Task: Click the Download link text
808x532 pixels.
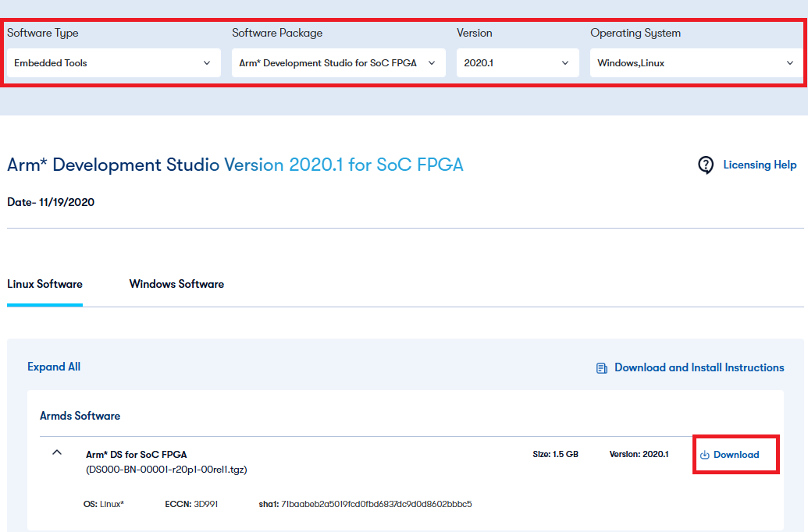Action: pos(736,455)
